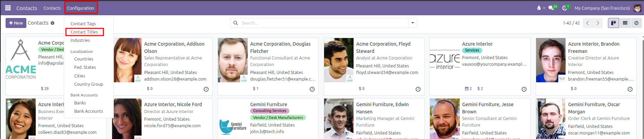This screenshot has height=139, width=644.
Task: Switch to List view
Action: point(625,23)
